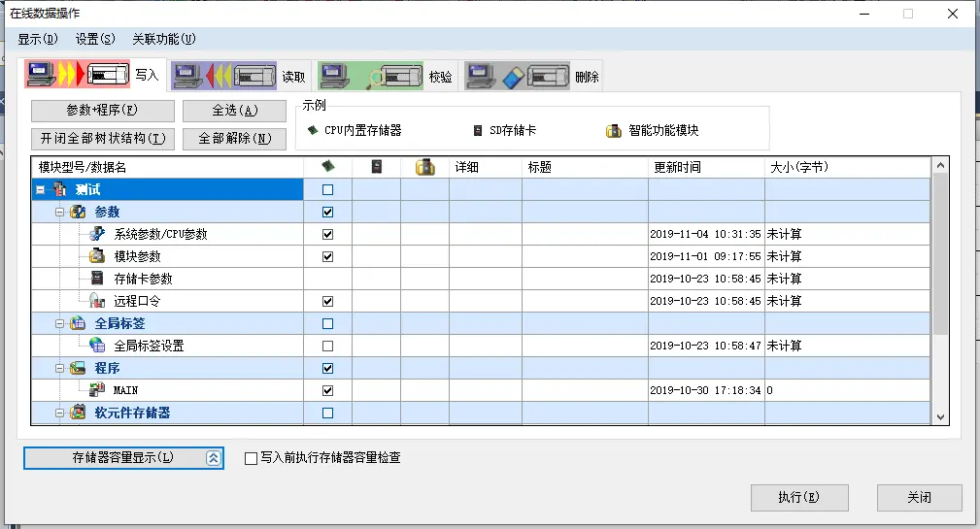Click the 全选(A) button

(234, 111)
